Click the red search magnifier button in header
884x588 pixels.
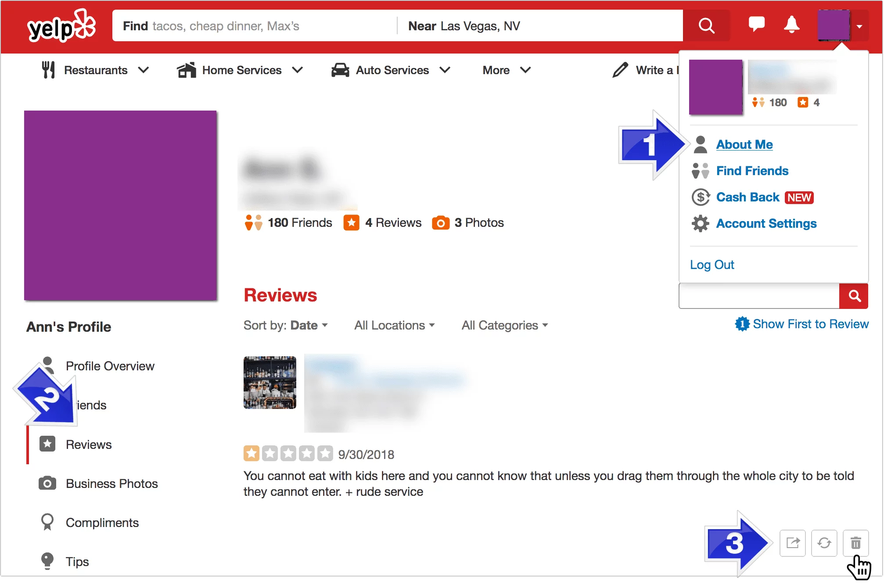pos(706,25)
